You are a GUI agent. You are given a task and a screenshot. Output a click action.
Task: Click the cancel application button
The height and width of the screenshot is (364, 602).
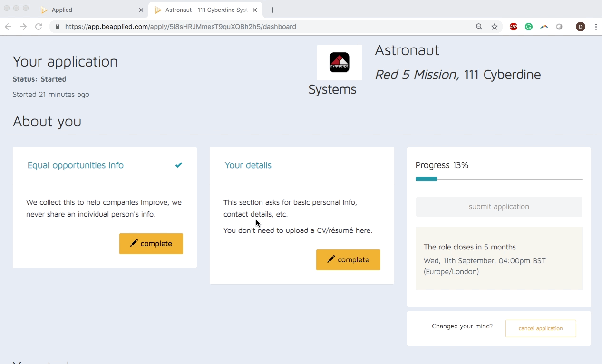(541, 328)
